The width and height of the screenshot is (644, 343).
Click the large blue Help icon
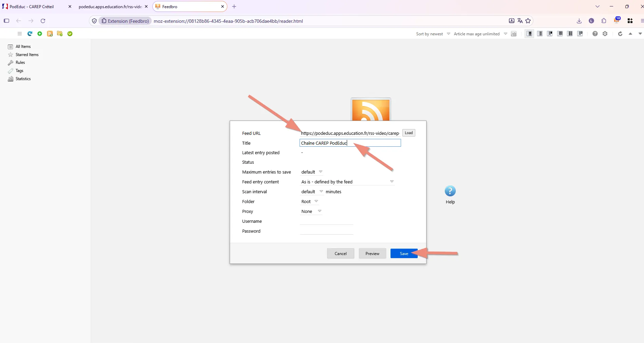pyautogui.click(x=450, y=191)
